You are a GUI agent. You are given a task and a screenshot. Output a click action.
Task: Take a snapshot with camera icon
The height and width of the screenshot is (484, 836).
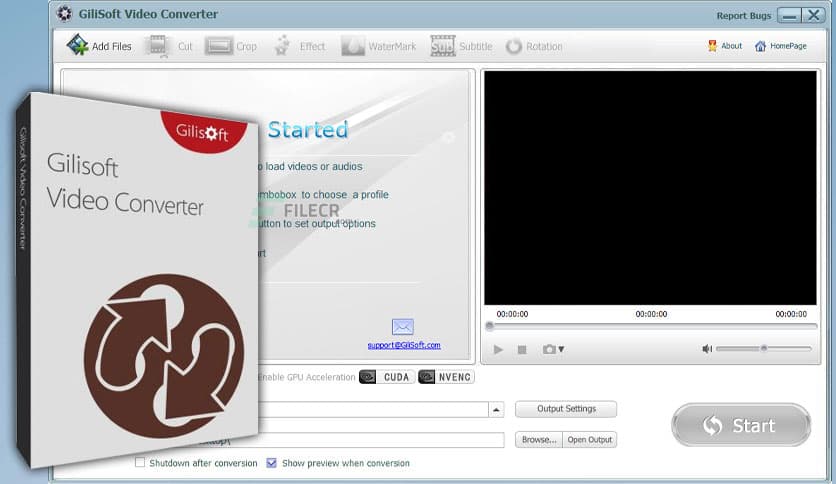[x=549, y=349]
